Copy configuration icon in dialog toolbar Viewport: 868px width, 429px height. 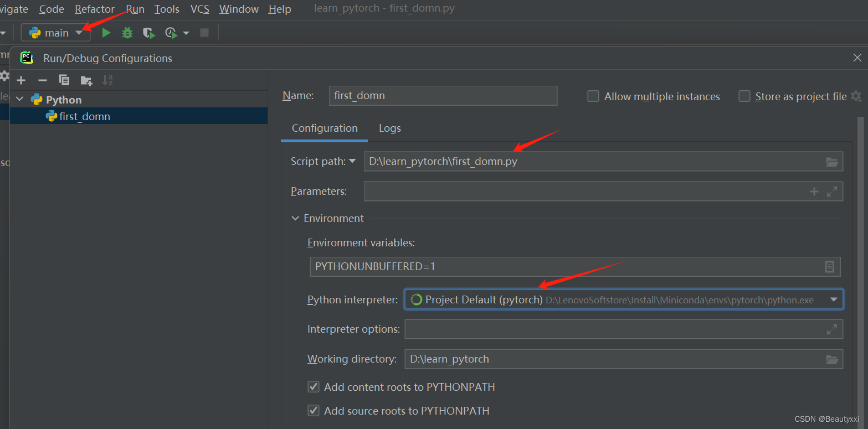coord(64,81)
